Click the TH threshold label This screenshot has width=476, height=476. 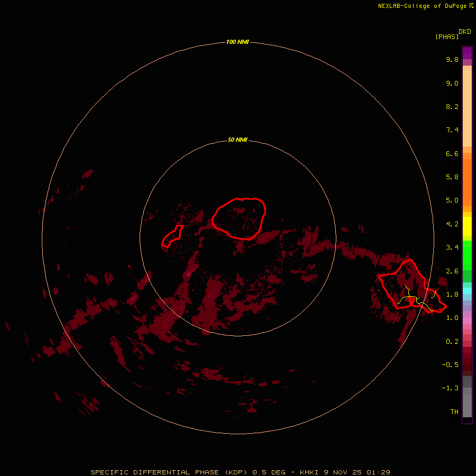(454, 412)
